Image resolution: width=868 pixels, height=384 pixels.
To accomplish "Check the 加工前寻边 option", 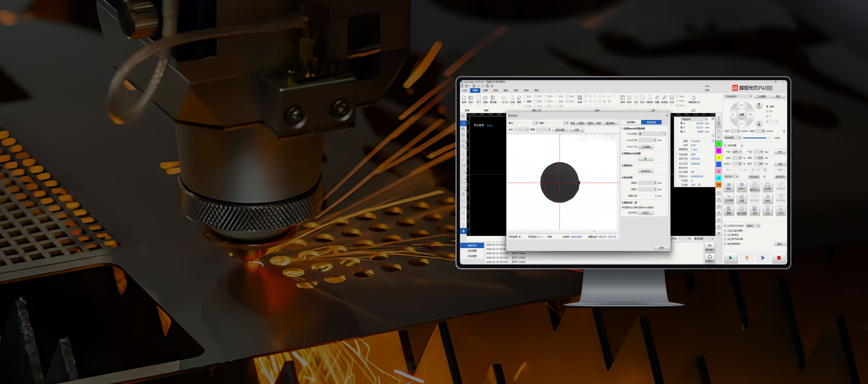I will (725, 235).
